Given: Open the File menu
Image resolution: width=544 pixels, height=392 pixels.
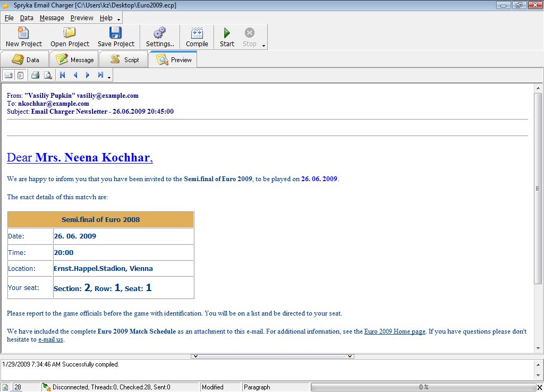Looking at the screenshot, I should (9, 18).
